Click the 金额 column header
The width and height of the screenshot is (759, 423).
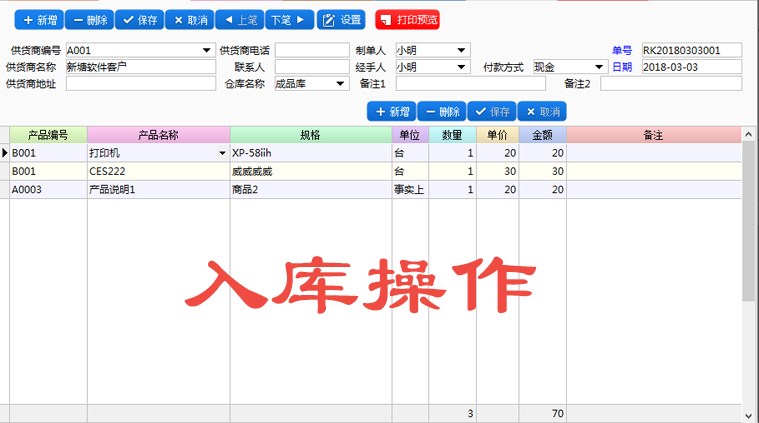542,135
